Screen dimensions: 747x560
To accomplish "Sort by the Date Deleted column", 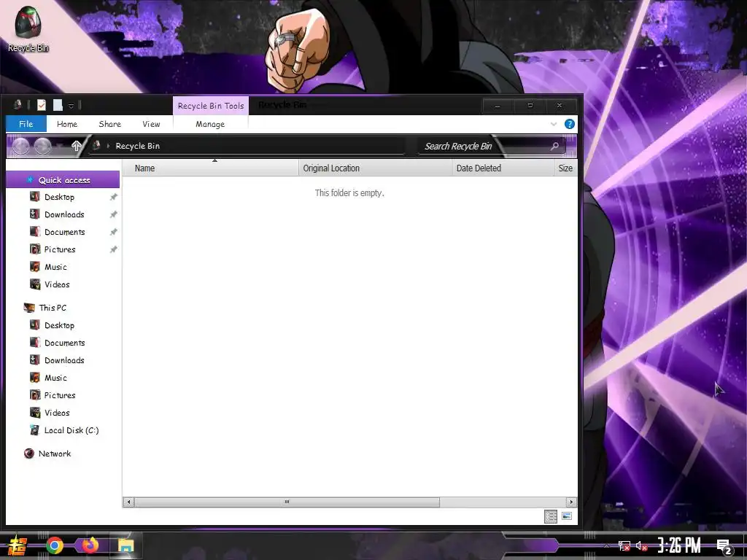I will point(503,168).
